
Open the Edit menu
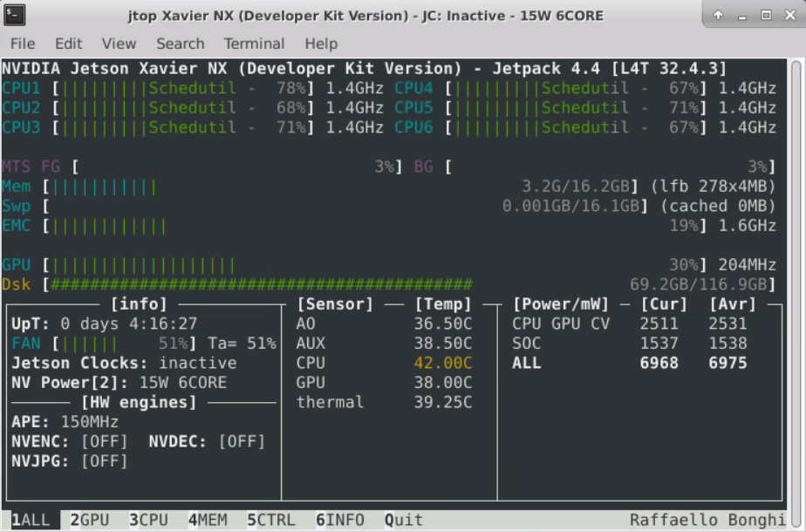click(68, 44)
